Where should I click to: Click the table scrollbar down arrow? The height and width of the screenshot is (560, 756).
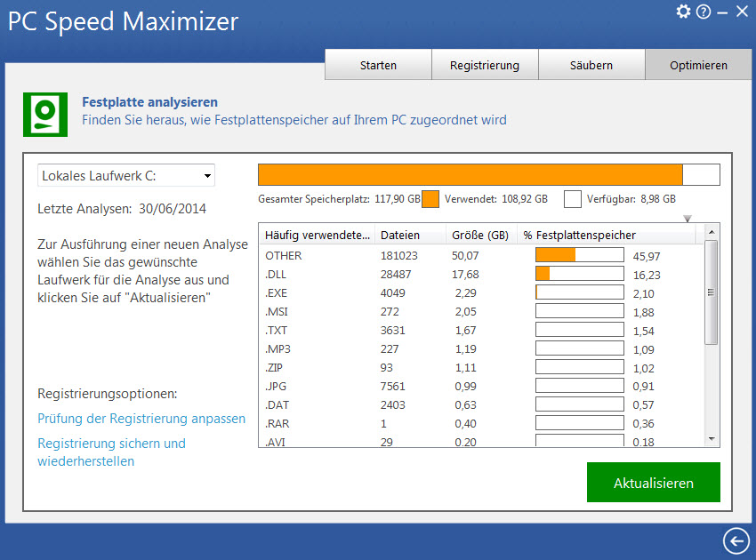pyautogui.click(x=712, y=439)
